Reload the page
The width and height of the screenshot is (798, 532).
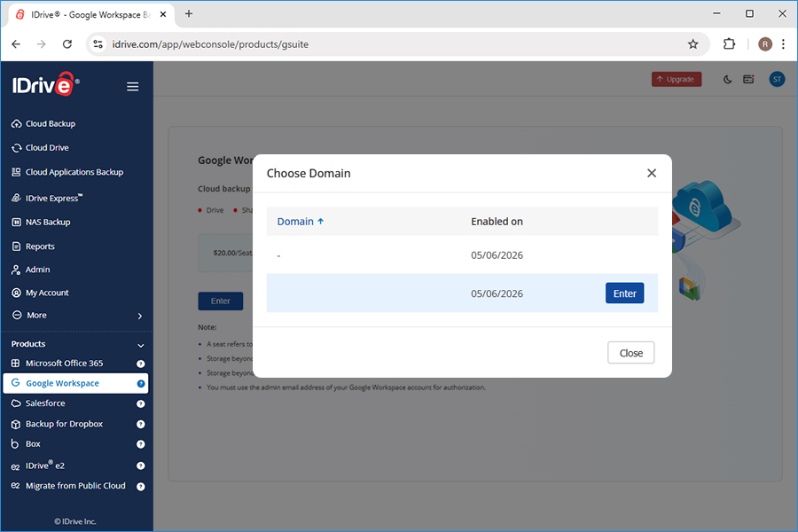67,44
